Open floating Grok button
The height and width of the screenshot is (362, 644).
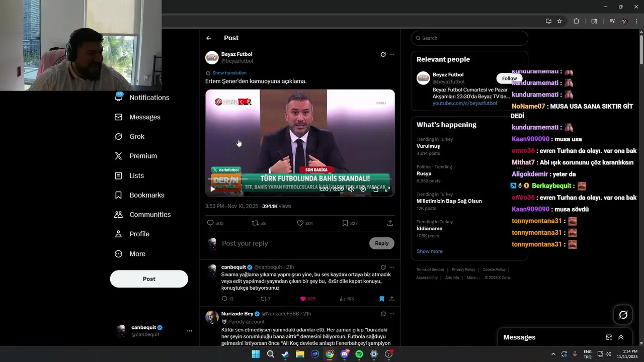[x=623, y=315]
